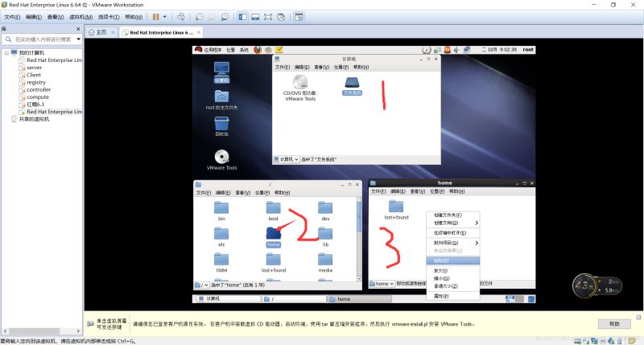Select compute in the library tree
Screen dimensions: 644x345
click(38, 97)
